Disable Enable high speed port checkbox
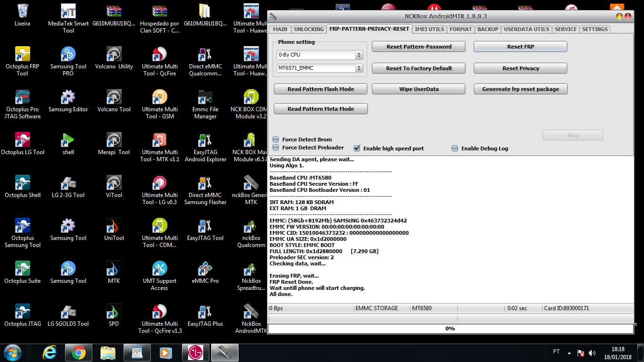The image size is (644, 362). pyautogui.click(x=357, y=148)
